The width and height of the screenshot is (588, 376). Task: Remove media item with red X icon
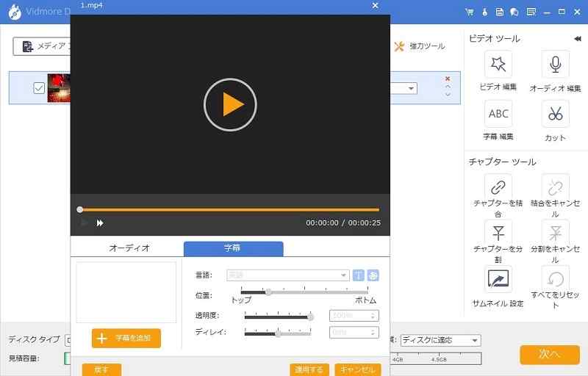pyautogui.click(x=448, y=79)
